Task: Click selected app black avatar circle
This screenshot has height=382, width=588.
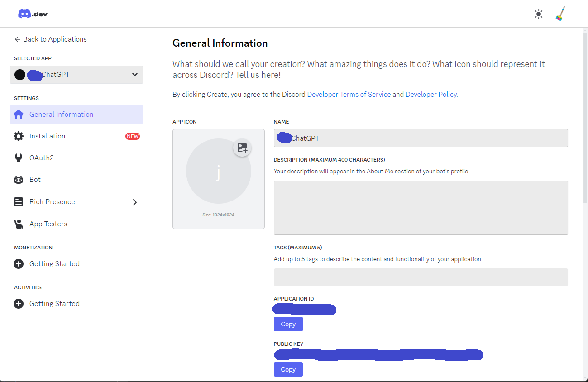Action: 19,75
